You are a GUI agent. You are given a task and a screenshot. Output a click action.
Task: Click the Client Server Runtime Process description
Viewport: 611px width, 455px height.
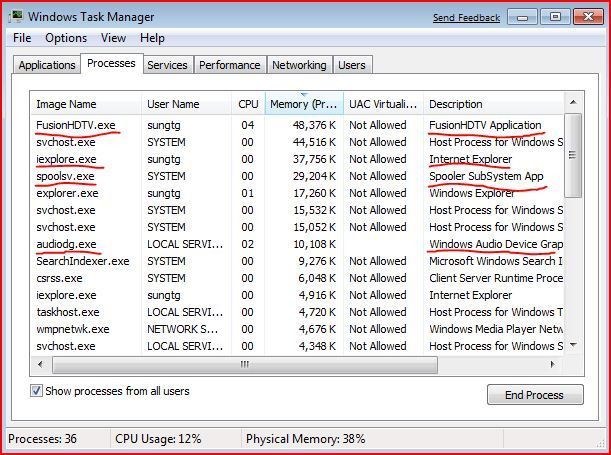pos(496,278)
